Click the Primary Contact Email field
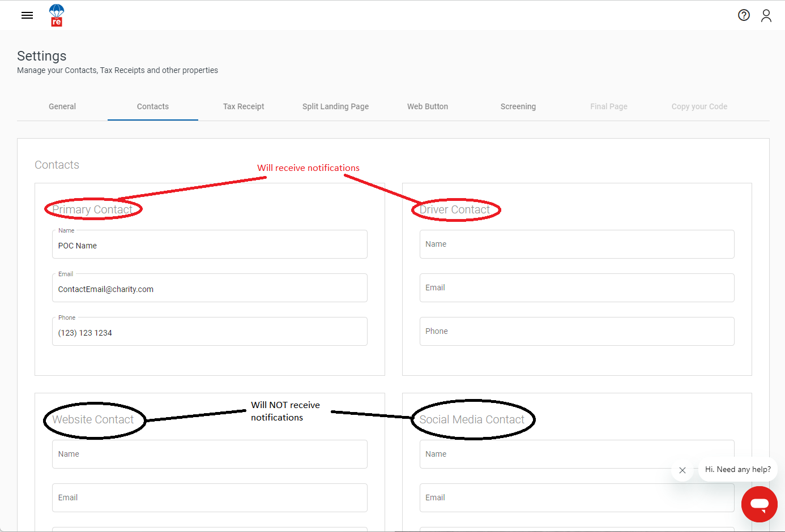The image size is (785, 532). pyautogui.click(x=210, y=288)
